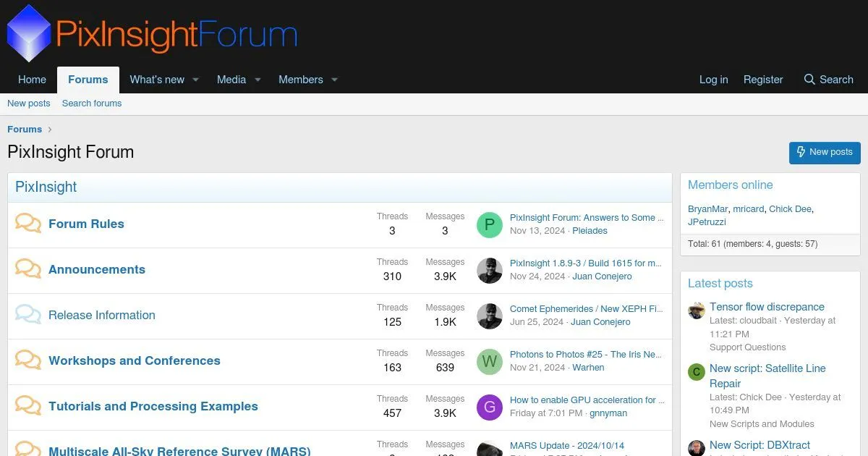This screenshot has height=456, width=868.
Task: Click Chick Dee in Members online
Action: [x=790, y=208]
